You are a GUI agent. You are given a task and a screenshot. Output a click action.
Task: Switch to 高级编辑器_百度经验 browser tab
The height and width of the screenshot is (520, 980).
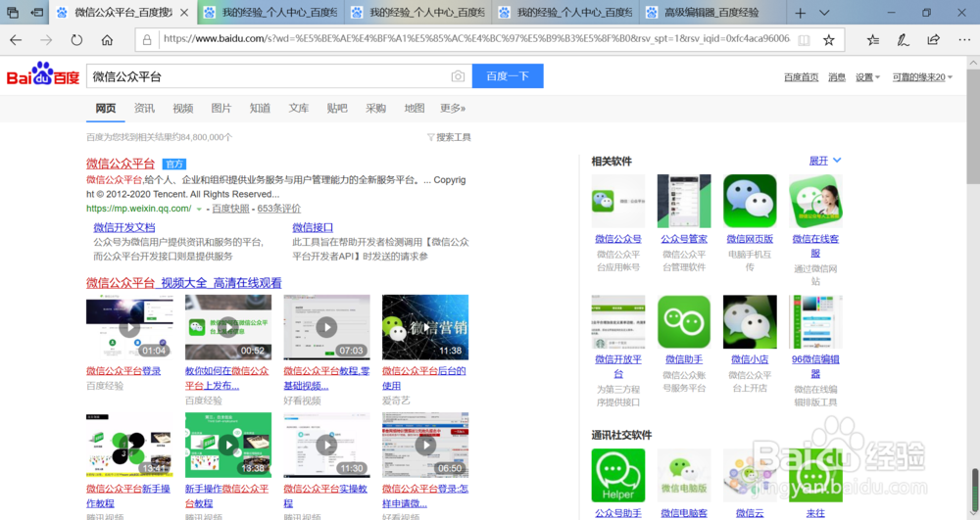(x=711, y=13)
